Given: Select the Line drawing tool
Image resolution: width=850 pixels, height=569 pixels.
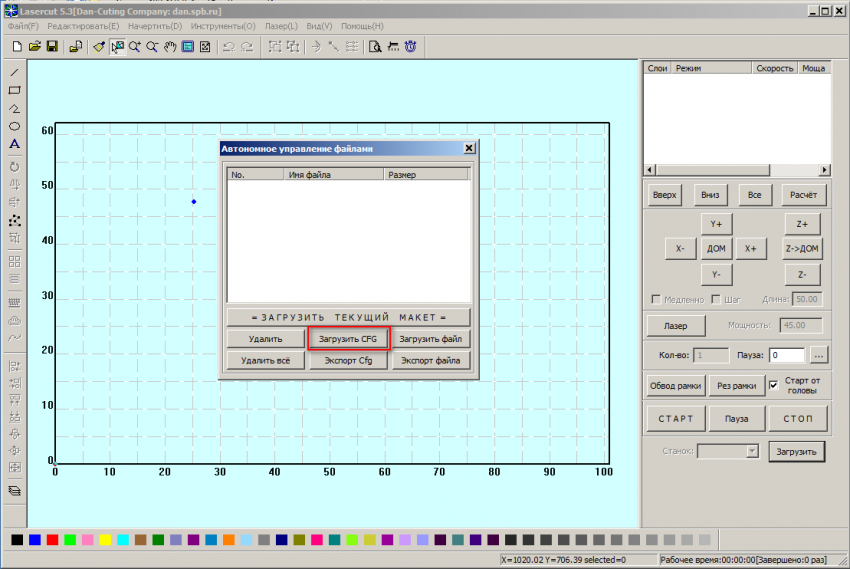Looking at the screenshot, I should [x=14, y=73].
